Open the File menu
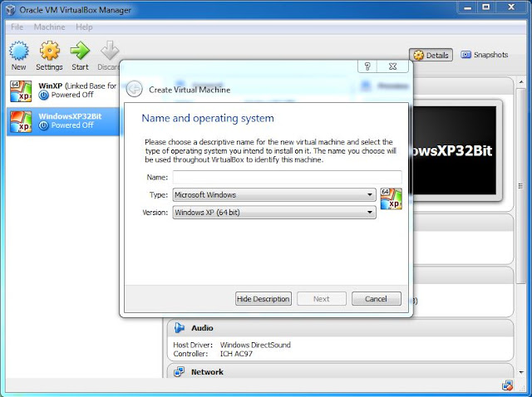Viewport: 532px width, 397px height. (17, 27)
